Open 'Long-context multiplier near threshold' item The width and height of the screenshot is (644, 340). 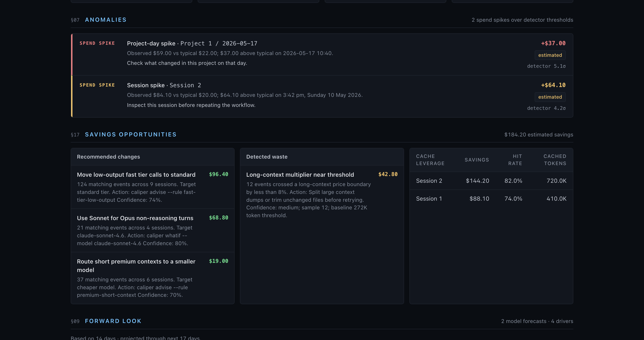[300, 174]
